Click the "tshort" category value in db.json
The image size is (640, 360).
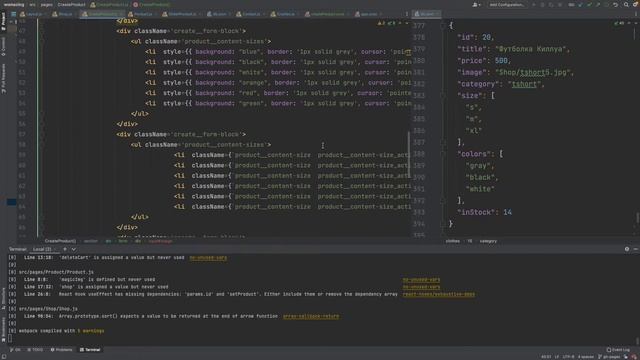coord(524,84)
